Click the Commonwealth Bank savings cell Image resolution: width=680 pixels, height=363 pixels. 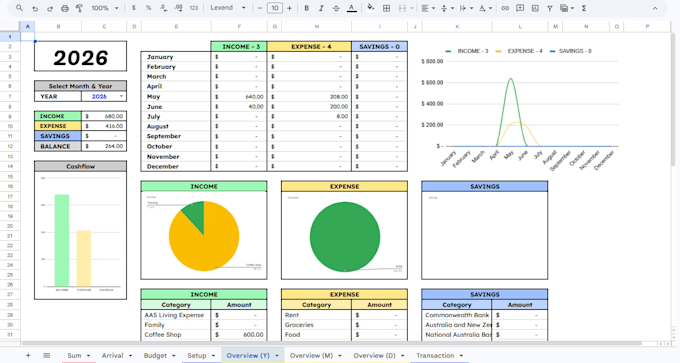coord(457,315)
